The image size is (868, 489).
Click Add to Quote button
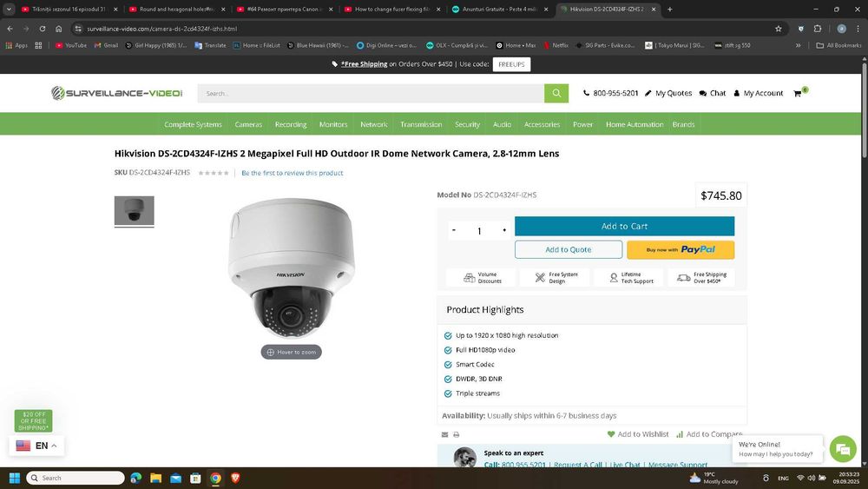coord(569,250)
